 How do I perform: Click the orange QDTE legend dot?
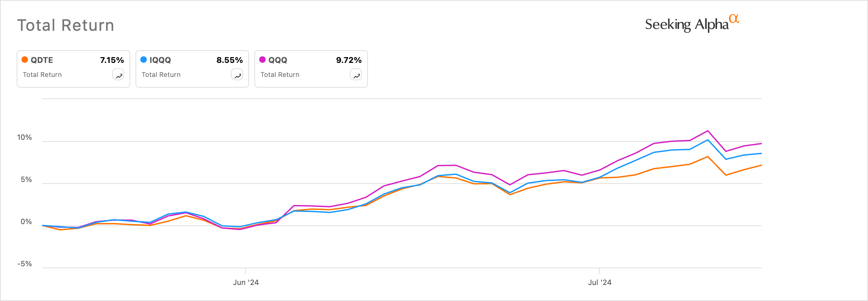click(x=25, y=60)
